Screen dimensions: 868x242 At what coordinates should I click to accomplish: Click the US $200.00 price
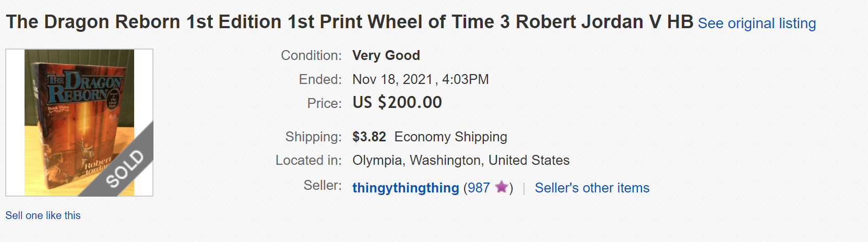coord(397,102)
